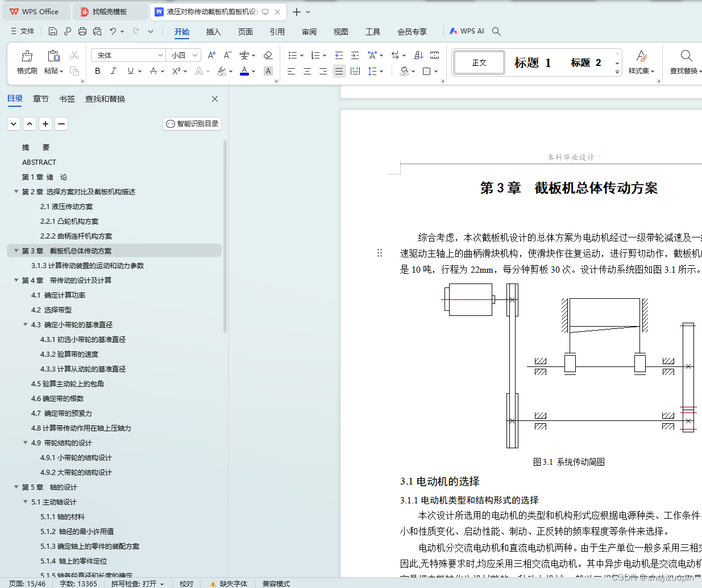This screenshot has width=702, height=588.
Task: Click 校对 in the status bar
Action: tap(186, 583)
